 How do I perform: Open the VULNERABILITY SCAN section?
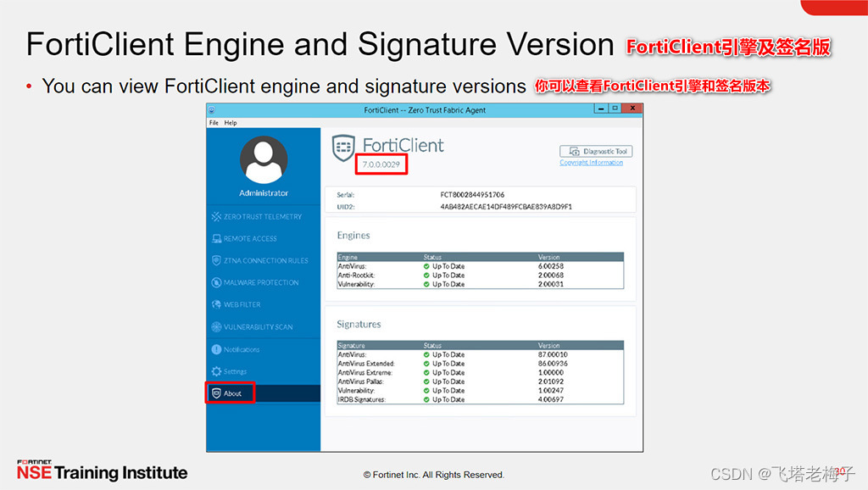(x=258, y=327)
